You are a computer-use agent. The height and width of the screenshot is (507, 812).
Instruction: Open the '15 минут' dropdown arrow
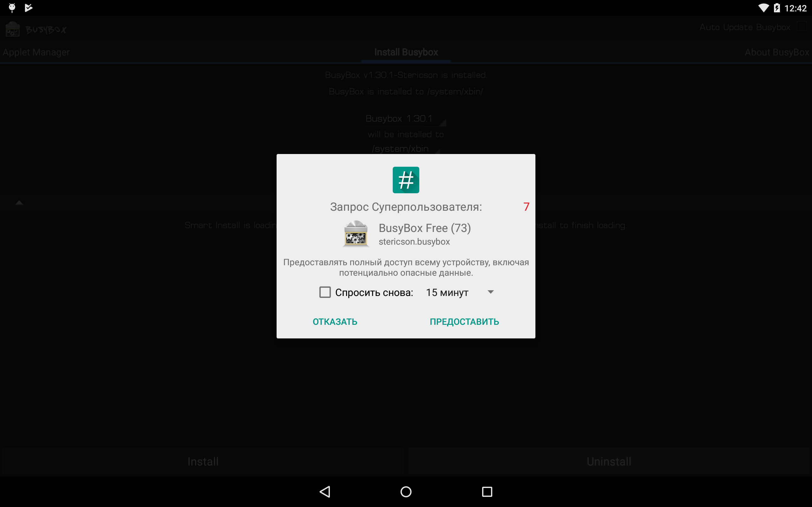[x=490, y=292]
